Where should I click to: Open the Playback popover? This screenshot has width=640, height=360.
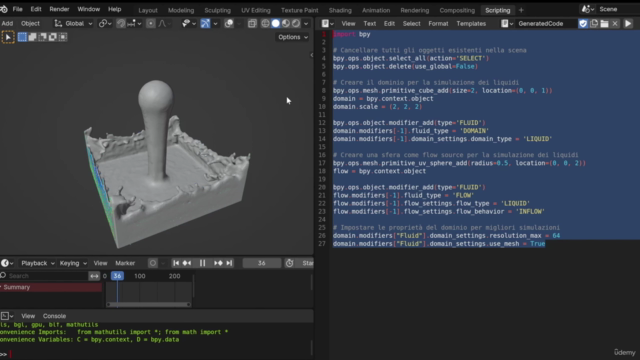click(x=37, y=263)
